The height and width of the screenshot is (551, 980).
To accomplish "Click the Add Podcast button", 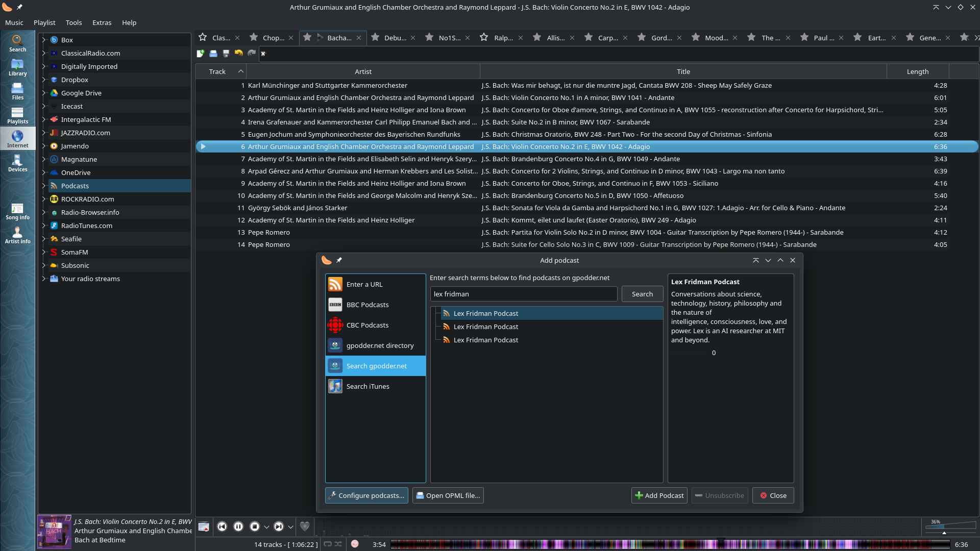I will click(659, 495).
